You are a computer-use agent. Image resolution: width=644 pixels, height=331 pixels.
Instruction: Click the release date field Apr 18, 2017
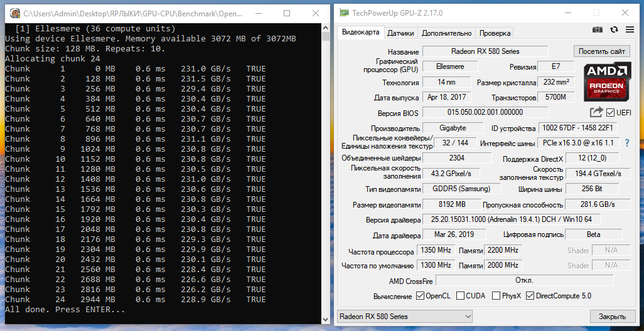[x=446, y=97]
